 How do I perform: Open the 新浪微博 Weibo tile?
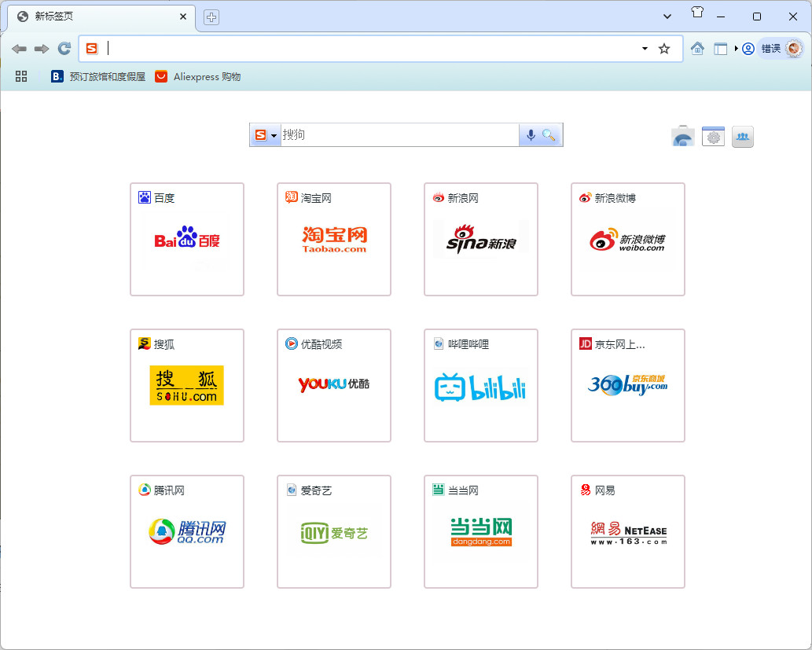[628, 239]
